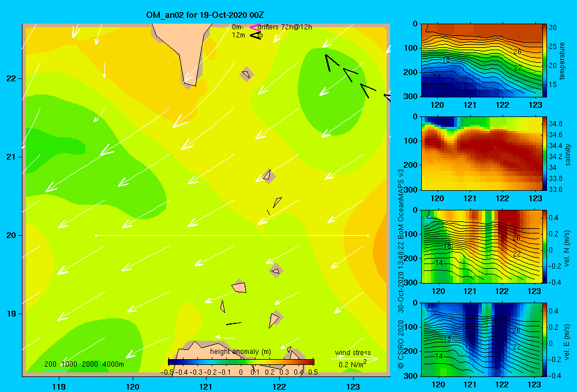Image resolution: width=577 pixels, height=392 pixels.
Task: Click the longitude label 121 on main map
Action: point(206,386)
